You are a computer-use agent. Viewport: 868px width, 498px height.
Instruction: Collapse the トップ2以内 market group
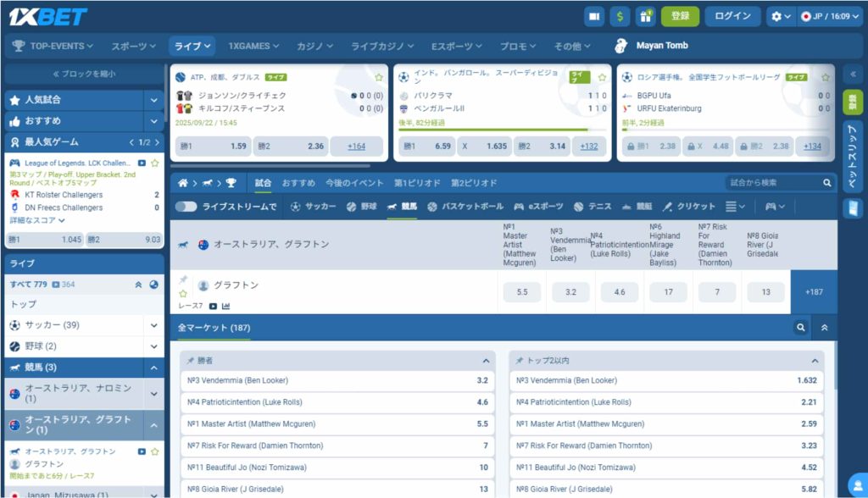pos(815,361)
